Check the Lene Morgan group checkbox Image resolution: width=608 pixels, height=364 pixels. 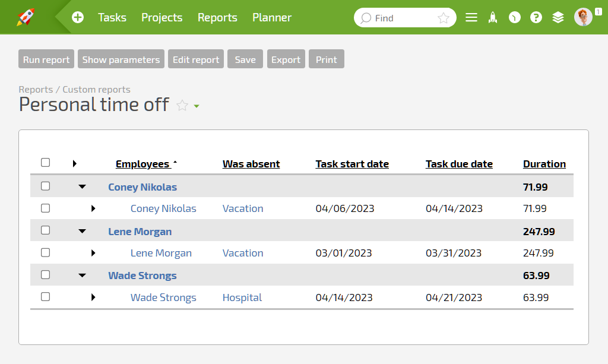click(x=45, y=230)
